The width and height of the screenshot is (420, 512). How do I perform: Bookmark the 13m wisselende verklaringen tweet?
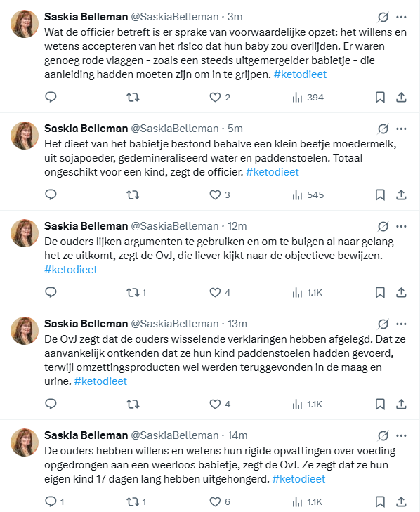(x=380, y=405)
